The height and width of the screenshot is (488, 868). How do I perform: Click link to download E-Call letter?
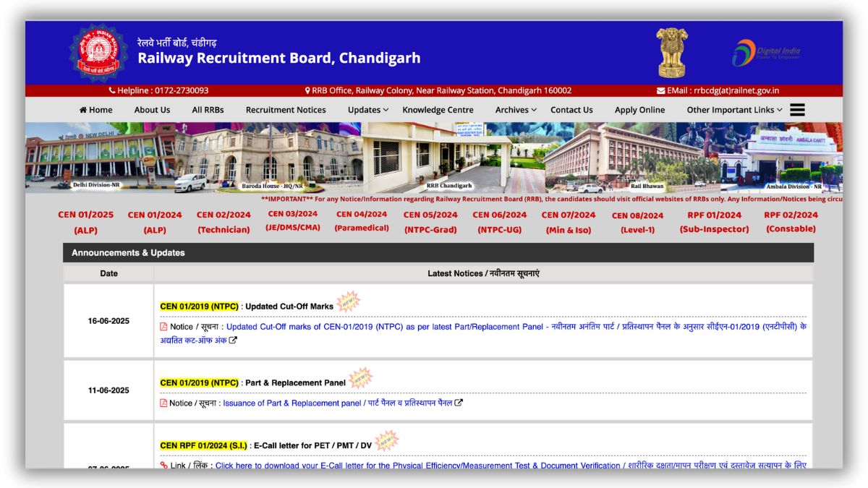tap(511, 466)
